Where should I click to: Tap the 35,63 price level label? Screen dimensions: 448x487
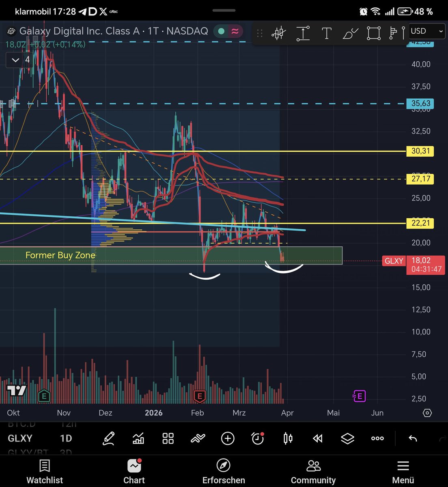(420, 103)
